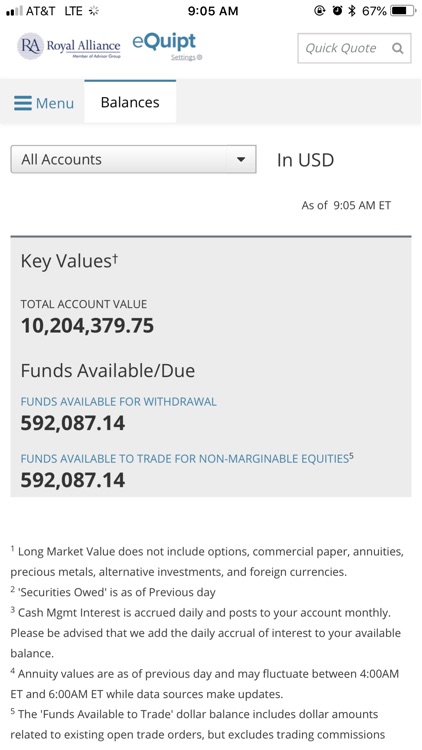422x750 pixels.
Task: Click the eQuipt logo
Action: coord(164,42)
